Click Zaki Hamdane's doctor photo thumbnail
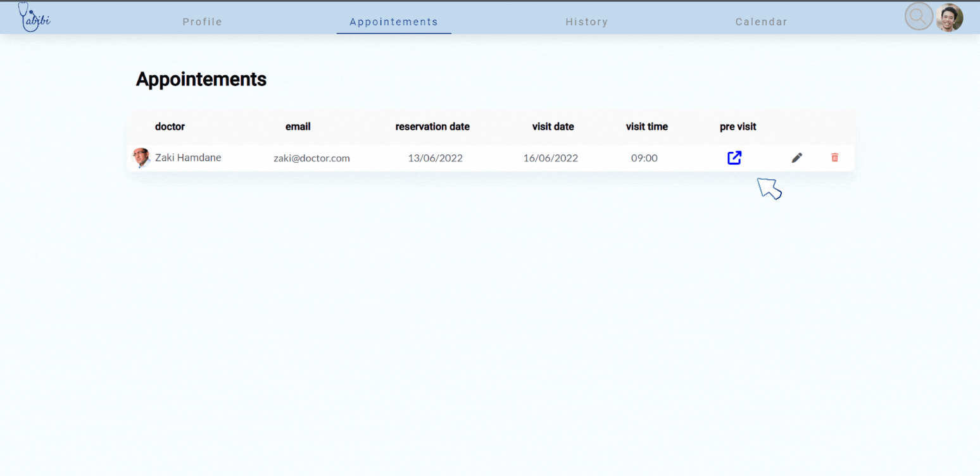Image resolution: width=980 pixels, height=476 pixels. [x=141, y=158]
